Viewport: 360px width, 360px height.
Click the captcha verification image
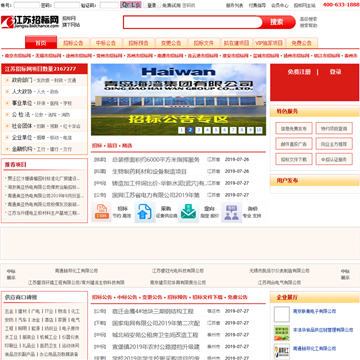tap(131, 5)
